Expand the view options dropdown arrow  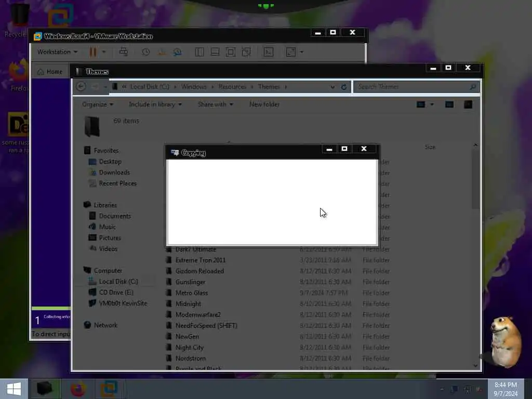click(x=432, y=104)
